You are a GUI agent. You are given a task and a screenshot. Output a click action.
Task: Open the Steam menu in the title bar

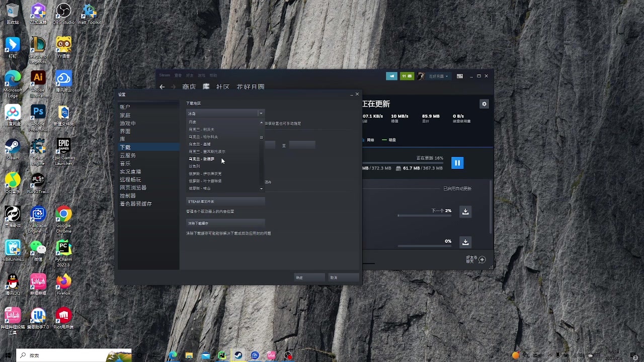pyautogui.click(x=165, y=75)
